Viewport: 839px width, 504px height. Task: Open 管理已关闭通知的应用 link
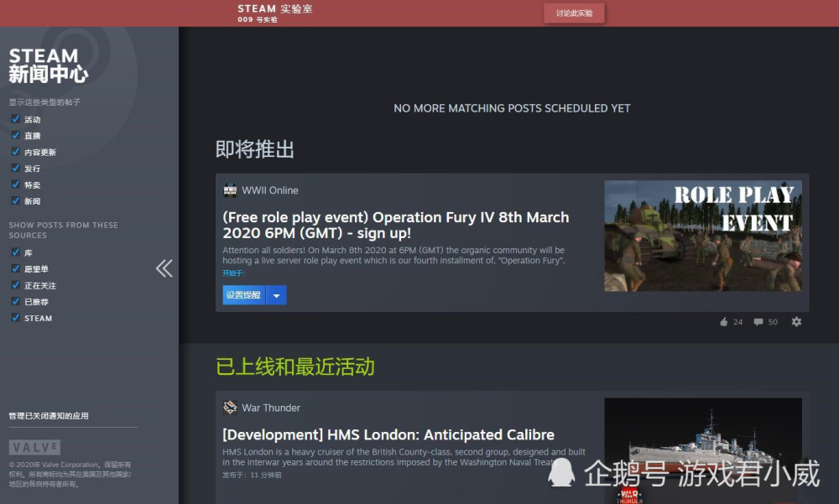coord(49,416)
